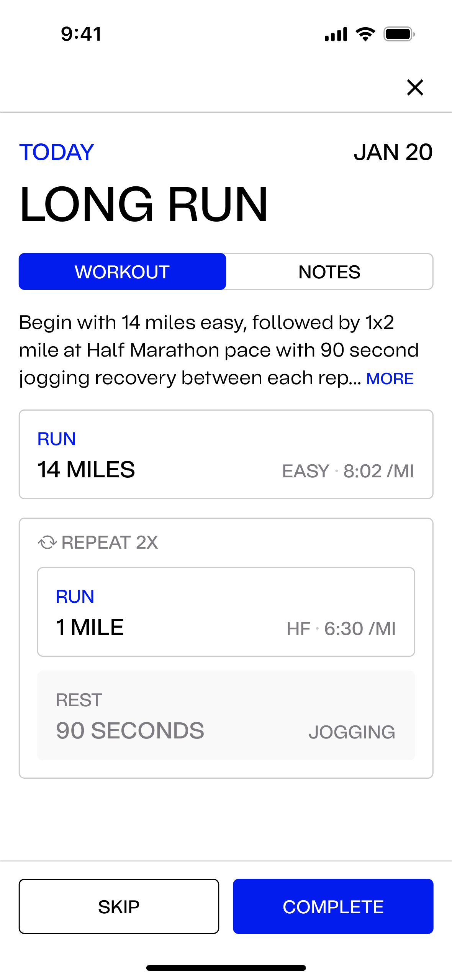Tap the battery status icon
The image size is (452, 980).
[x=399, y=34]
